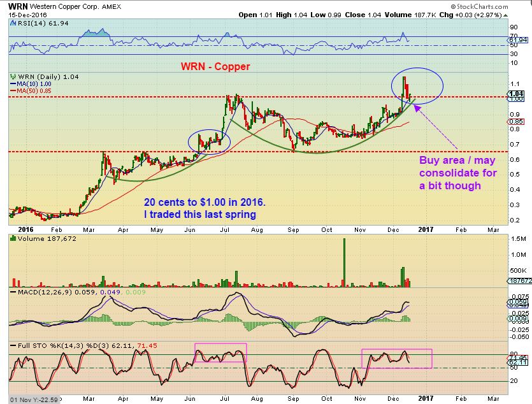Click the 0.85 MA(50) tag on the price axis
Screen dimensions: 532x404
pos(516,122)
